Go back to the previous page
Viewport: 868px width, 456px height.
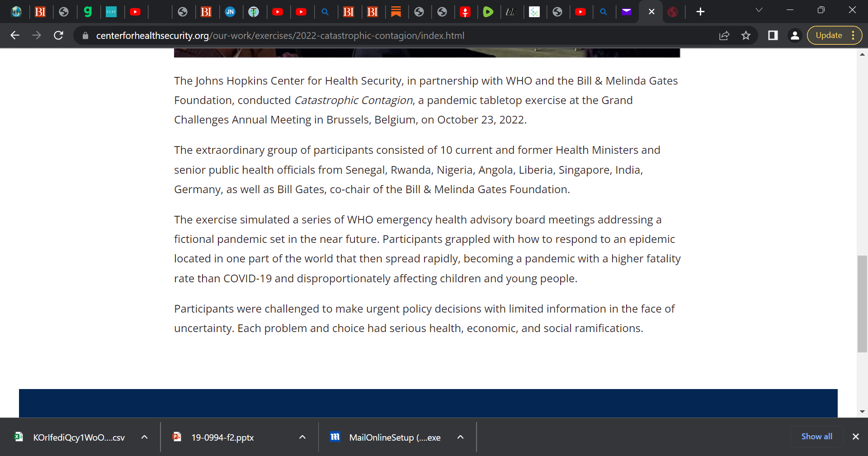pos(15,35)
